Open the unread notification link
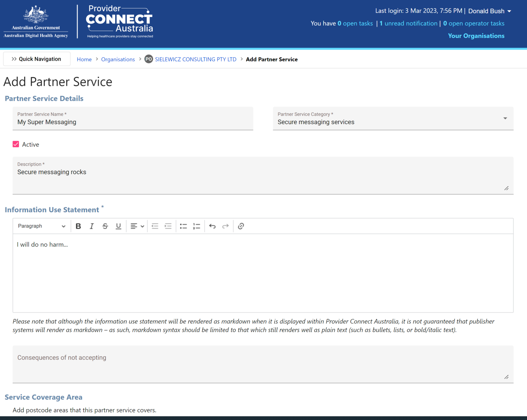The image size is (527, 420). click(x=408, y=23)
